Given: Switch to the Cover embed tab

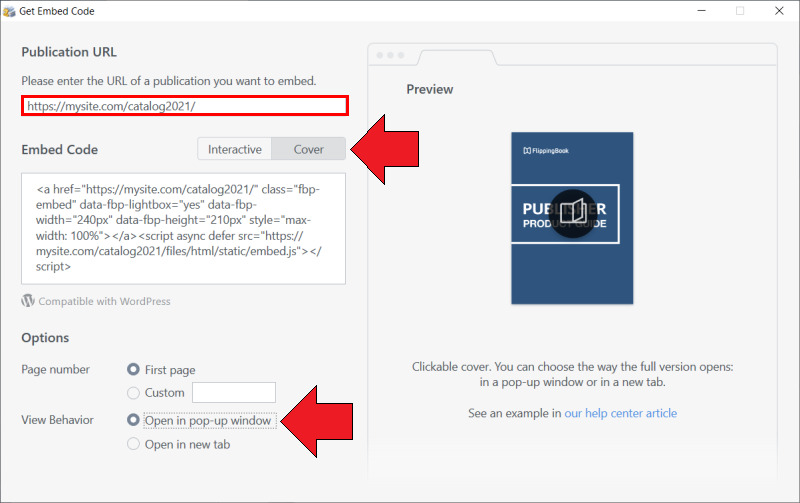Looking at the screenshot, I should tap(309, 149).
